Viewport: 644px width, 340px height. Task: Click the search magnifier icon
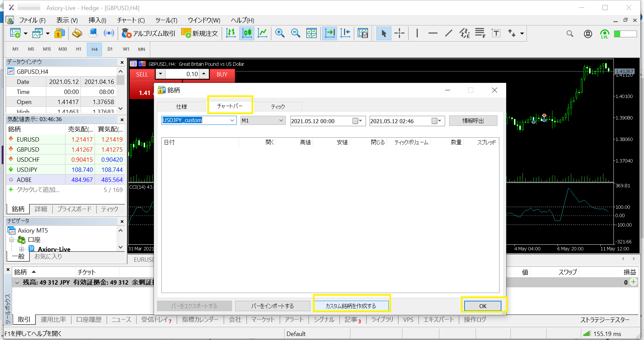pyautogui.click(x=570, y=34)
